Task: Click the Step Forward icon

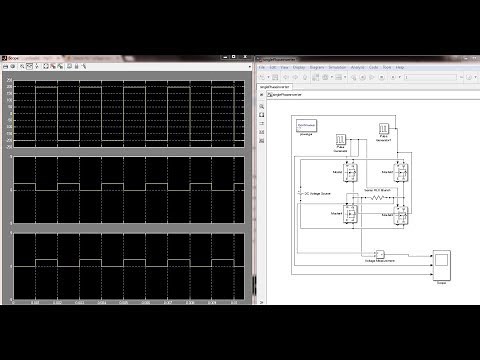Action: tap(372, 77)
